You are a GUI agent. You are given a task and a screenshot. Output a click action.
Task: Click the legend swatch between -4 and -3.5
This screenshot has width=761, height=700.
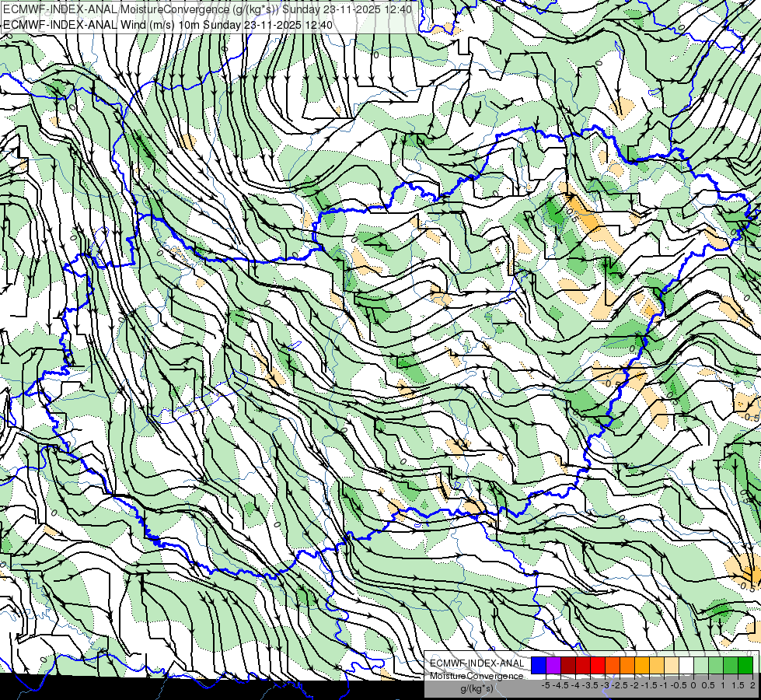[x=583, y=666]
